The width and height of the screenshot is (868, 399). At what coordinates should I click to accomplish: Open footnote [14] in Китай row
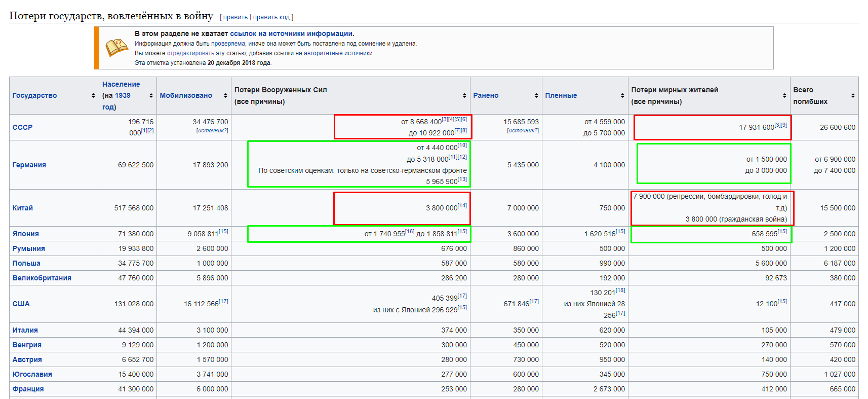click(x=462, y=205)
